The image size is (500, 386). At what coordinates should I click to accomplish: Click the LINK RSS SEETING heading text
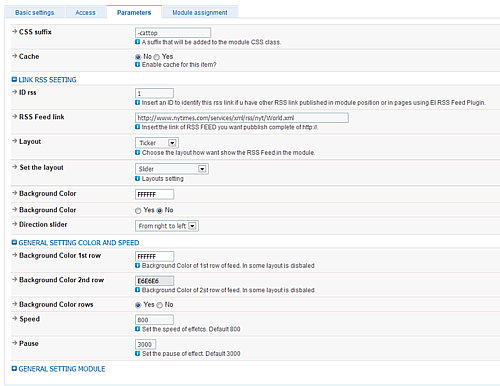pyautogui.click(x=47, y=80)
